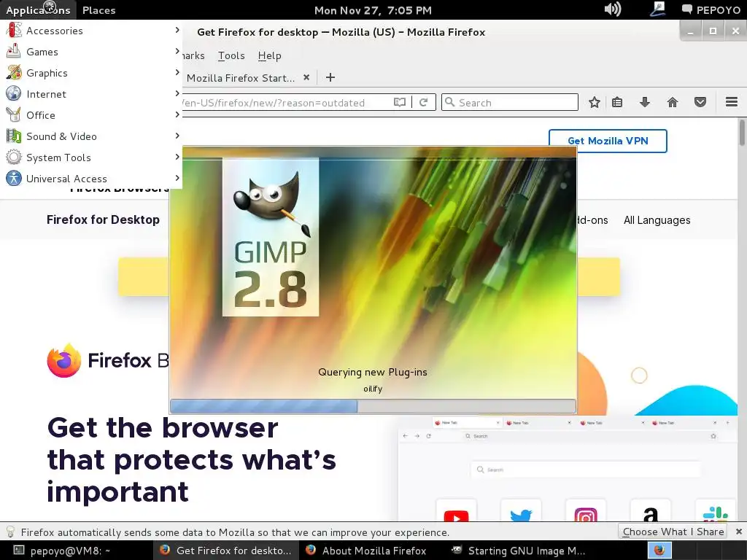
Task: Click the Universal Access person icon
Action: (14, 178)
